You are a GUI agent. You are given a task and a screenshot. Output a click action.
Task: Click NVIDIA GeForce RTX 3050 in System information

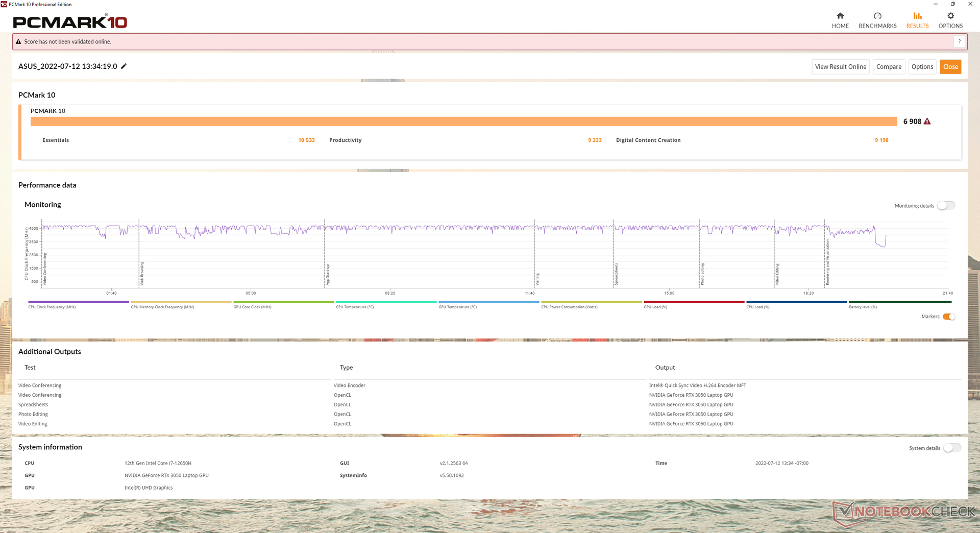pos(166,476)
